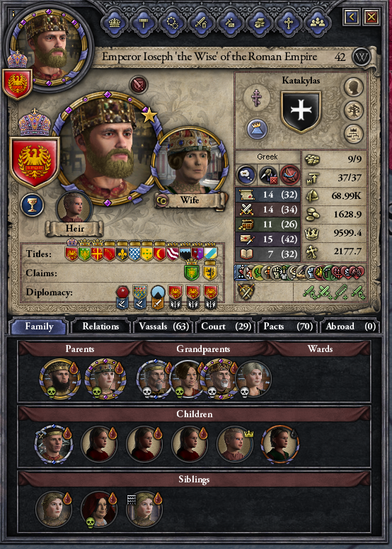Image resolution: width=392 pixels, height=549 pixels.
Task: Go back using the arrow button
Action: tap(352, 16)
